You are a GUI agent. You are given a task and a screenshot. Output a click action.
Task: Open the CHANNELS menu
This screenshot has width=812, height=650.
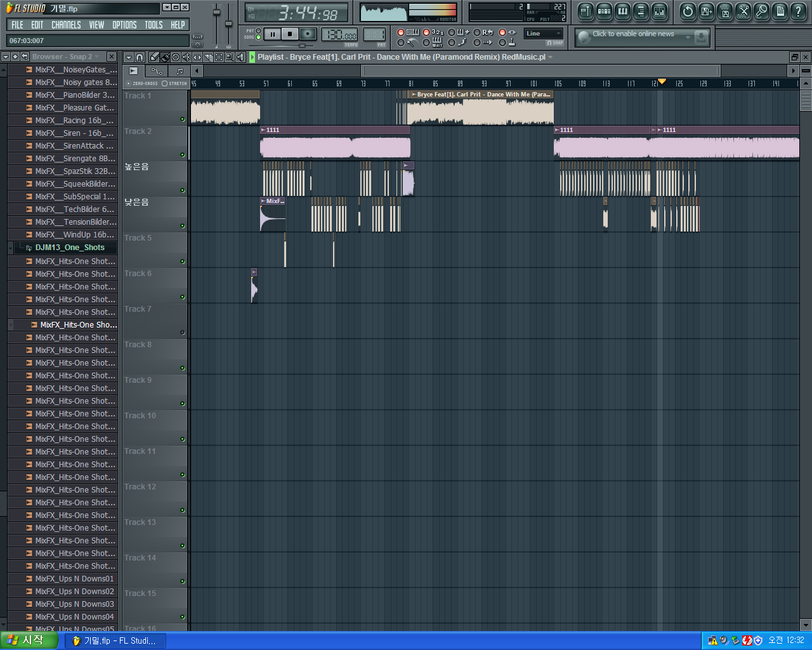66,25
